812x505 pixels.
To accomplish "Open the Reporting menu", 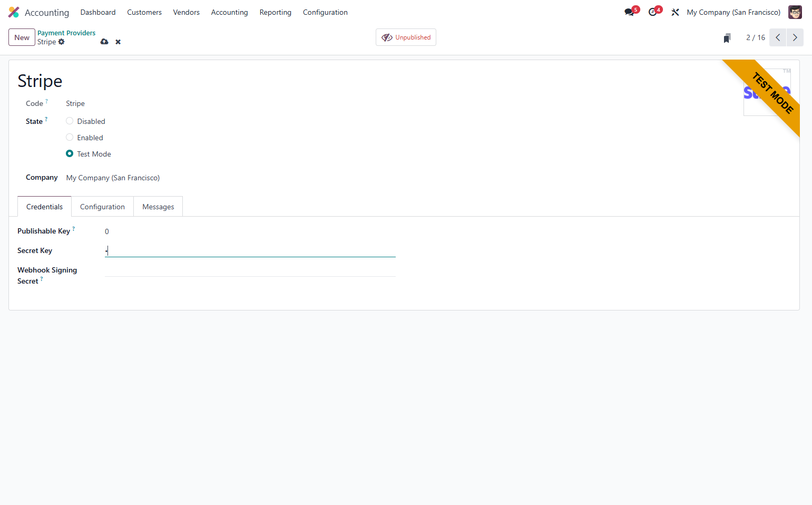I will click(x=275, y=12).
